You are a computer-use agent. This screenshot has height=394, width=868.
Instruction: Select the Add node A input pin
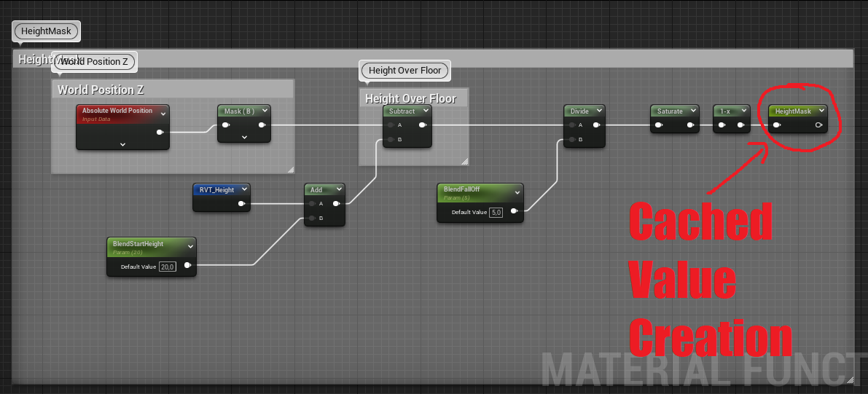[x=313, y=204]
